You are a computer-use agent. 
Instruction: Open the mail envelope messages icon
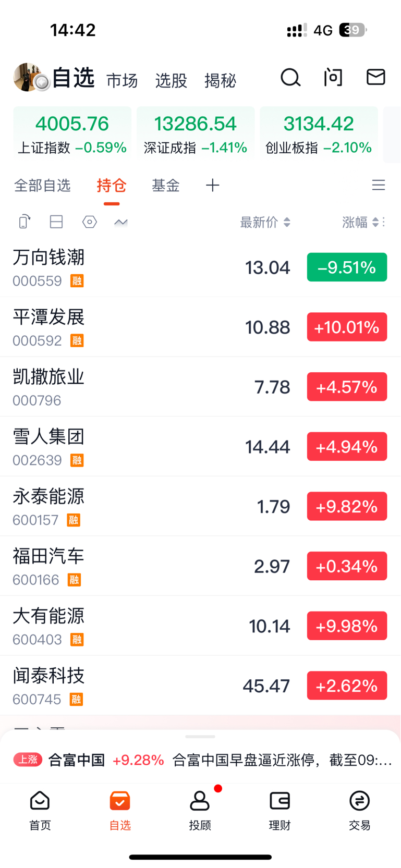tap(375, 77)
